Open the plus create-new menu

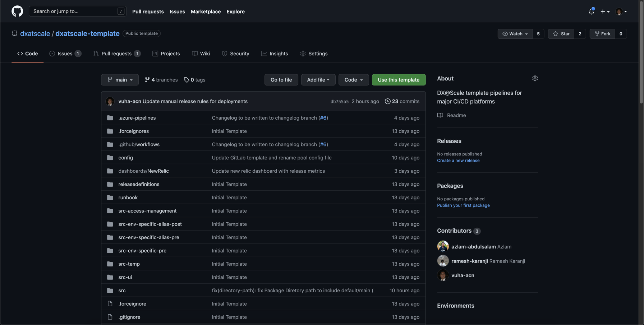point(605,11)
